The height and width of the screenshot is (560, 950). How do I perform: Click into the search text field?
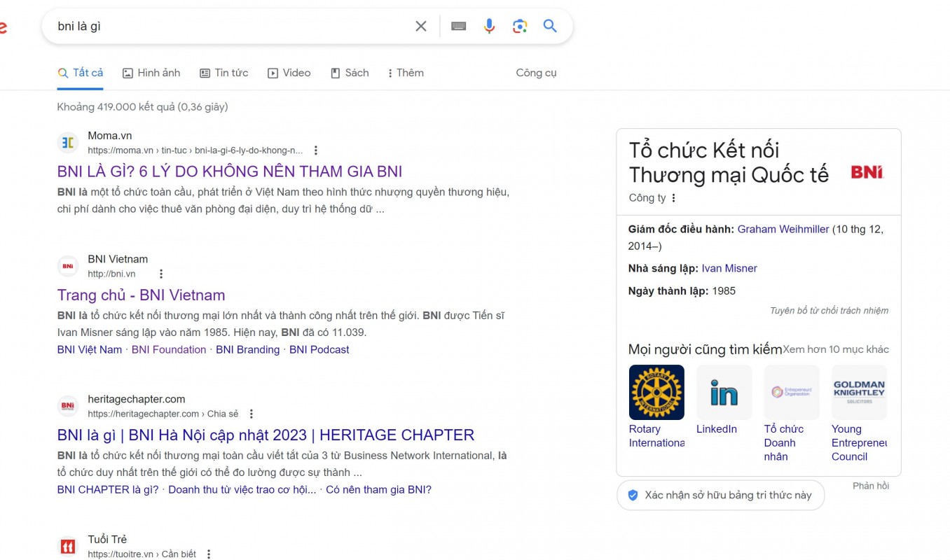click(x=231, y=27)
